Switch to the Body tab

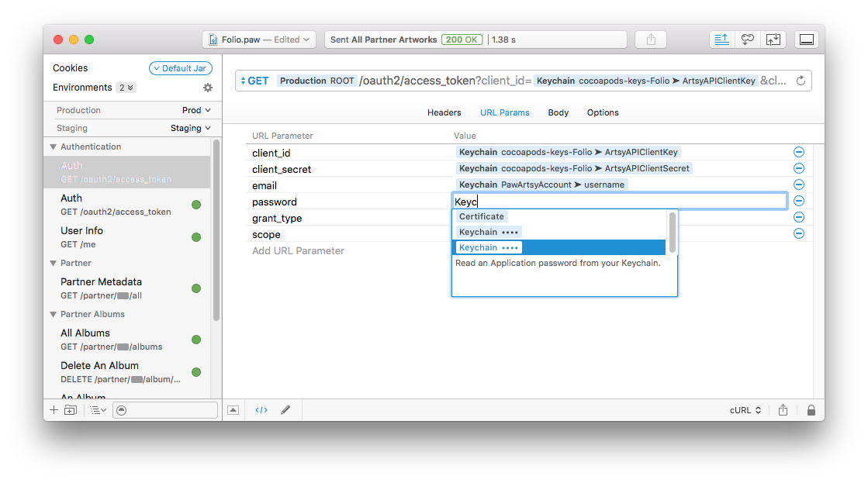(558, 112)
